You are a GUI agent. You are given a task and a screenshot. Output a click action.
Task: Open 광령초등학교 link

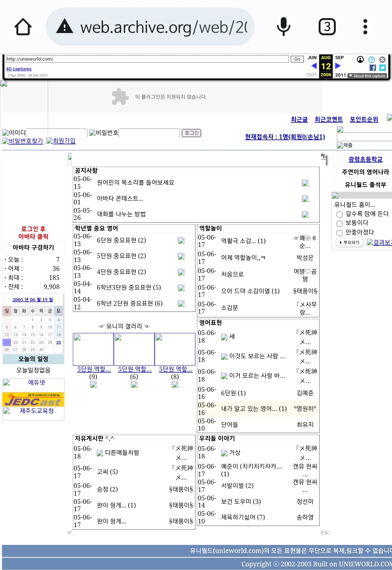365,159
